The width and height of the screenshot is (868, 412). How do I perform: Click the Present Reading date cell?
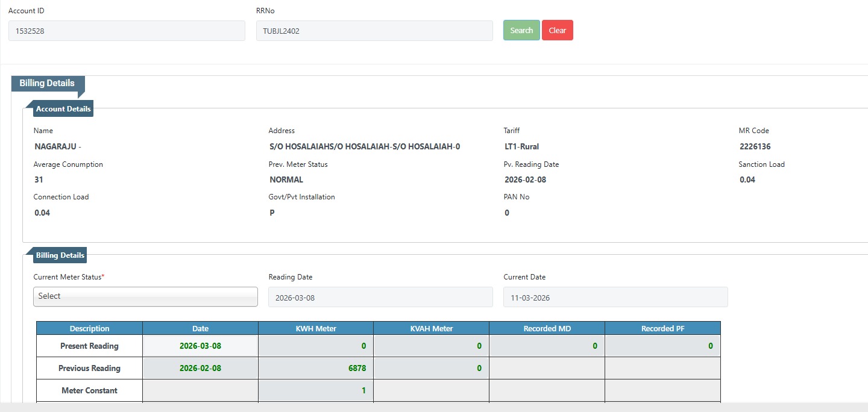pyautogui.click(x=200, y=346)
